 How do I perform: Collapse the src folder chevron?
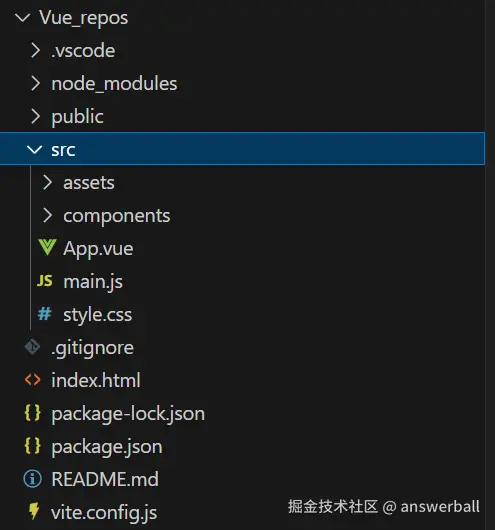[34, 149]
